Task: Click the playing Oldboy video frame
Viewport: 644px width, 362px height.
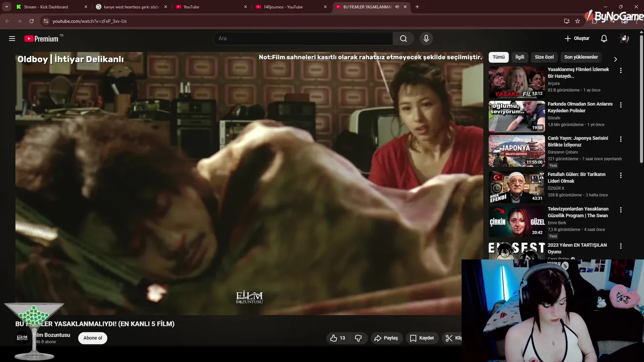Action: tap(250, 184)
